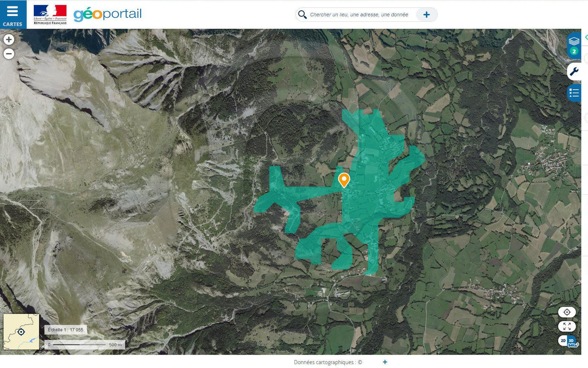
Task: Click the Échelle 1 : 17 055 label
Action: [x=65, y=330]
